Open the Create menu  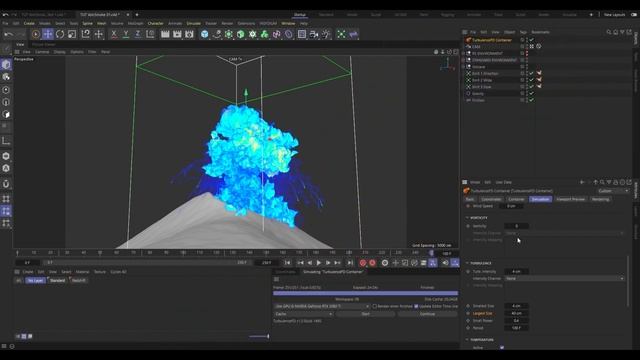(x=29, y=23)
